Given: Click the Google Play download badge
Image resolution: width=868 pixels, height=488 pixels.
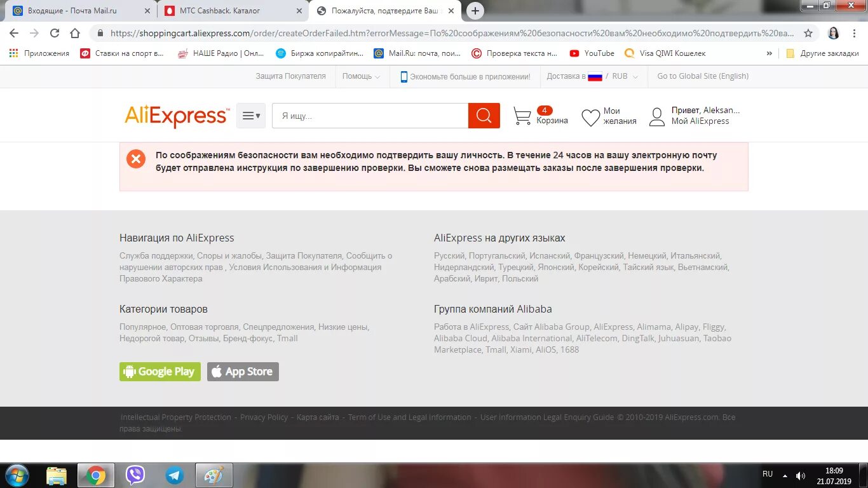Looking at the screenshot, I should pos(160,372).
